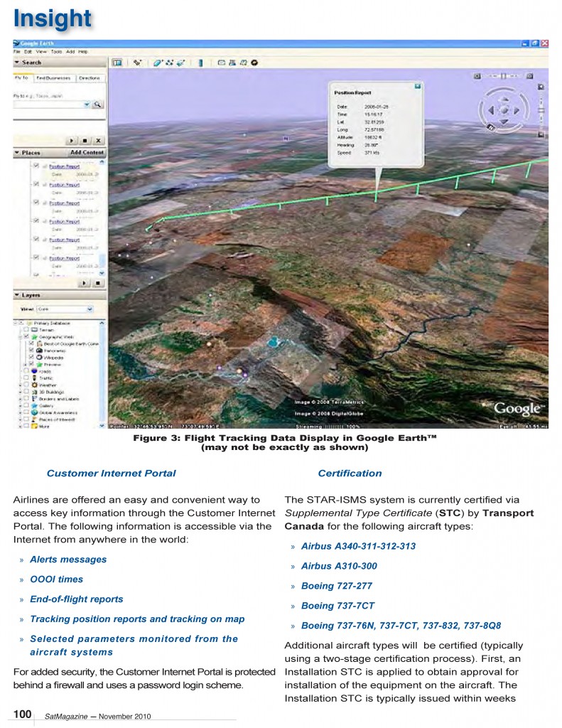Image resolution: width=562 pixels, height=728 pixels.
Task: Close the Position Report balloon
Action: point(418,86)
